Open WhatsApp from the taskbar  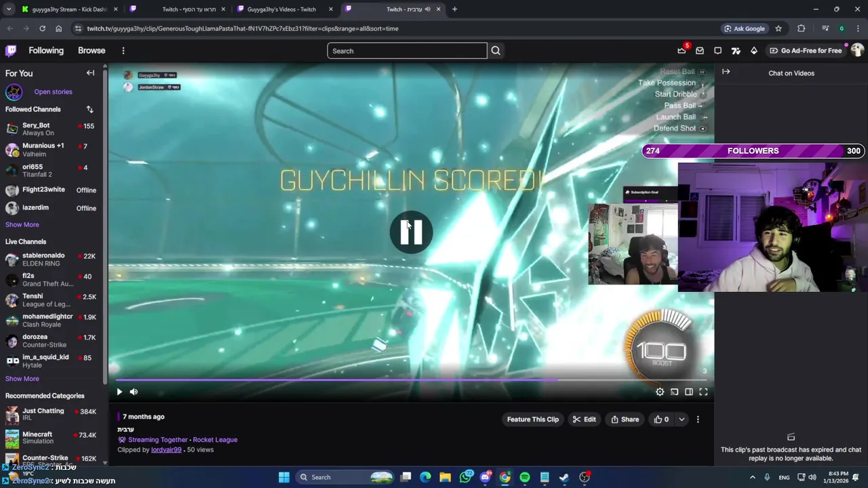[x=465, y=477]
